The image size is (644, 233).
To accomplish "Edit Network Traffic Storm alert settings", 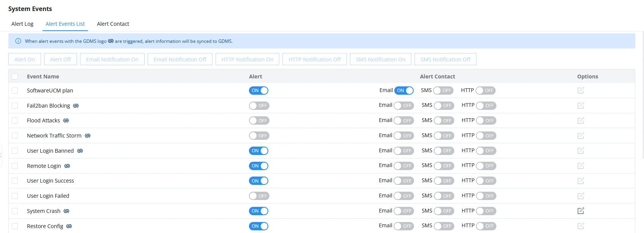I will tap(581, 136).
